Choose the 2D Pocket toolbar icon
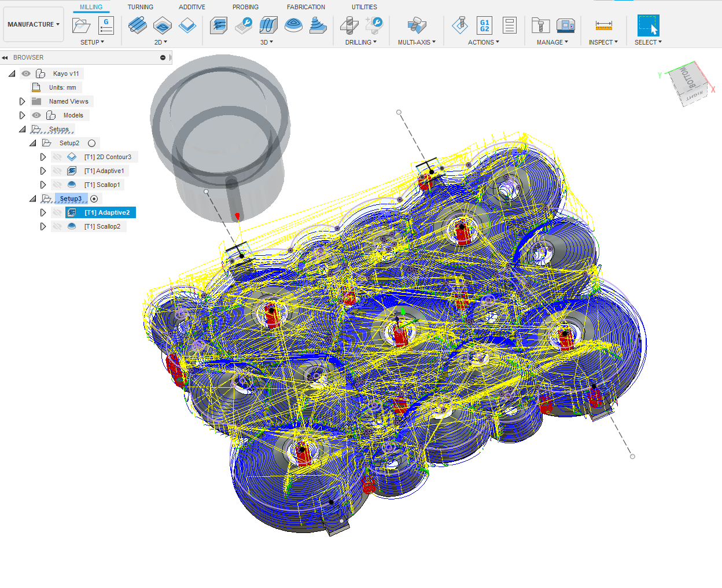The height and width of the screenshot is (588, 722). [x=162, y=25]
